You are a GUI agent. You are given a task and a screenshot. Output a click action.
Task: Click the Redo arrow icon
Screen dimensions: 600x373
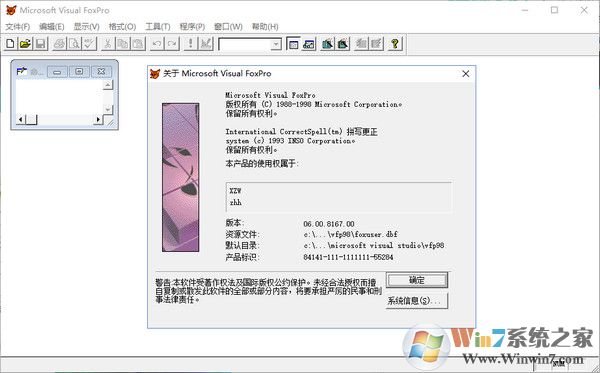click(172, 44)
